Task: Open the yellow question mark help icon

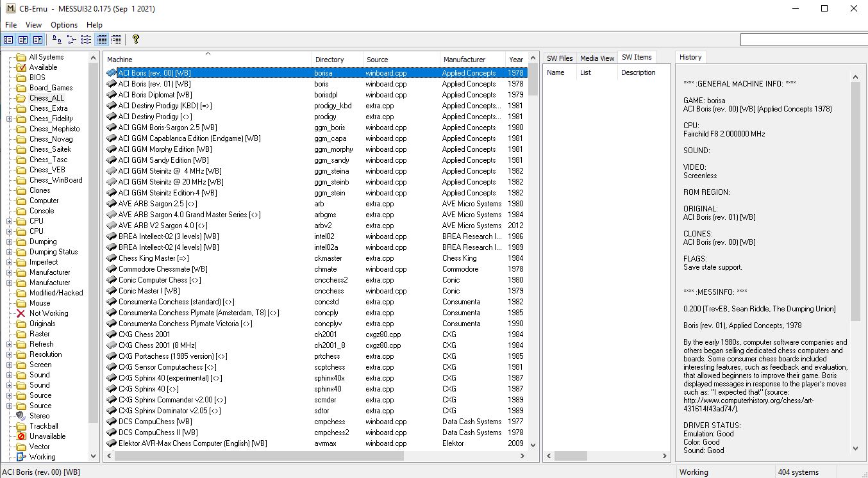Action: coord(135,40)
